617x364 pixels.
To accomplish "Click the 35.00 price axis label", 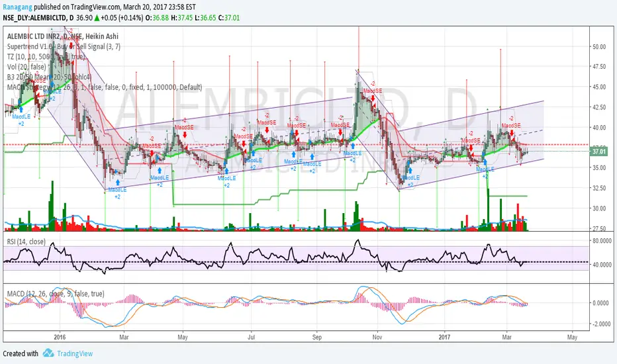I will (599, 167).
